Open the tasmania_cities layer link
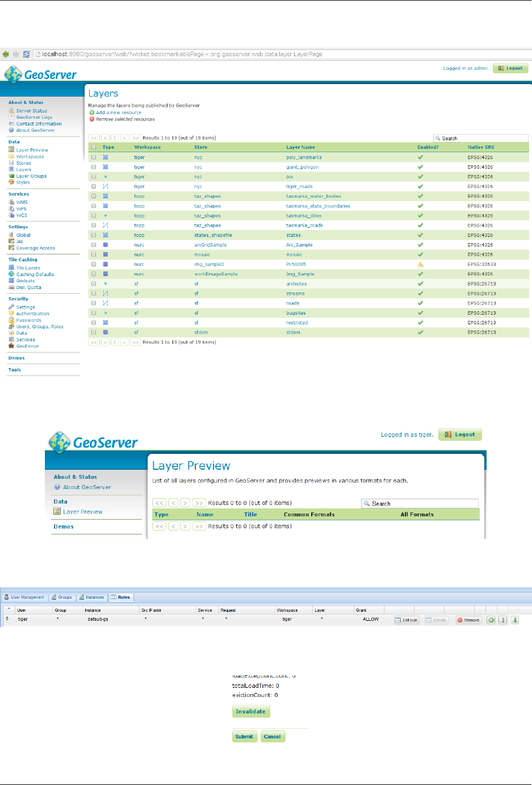 coord(304,216)
